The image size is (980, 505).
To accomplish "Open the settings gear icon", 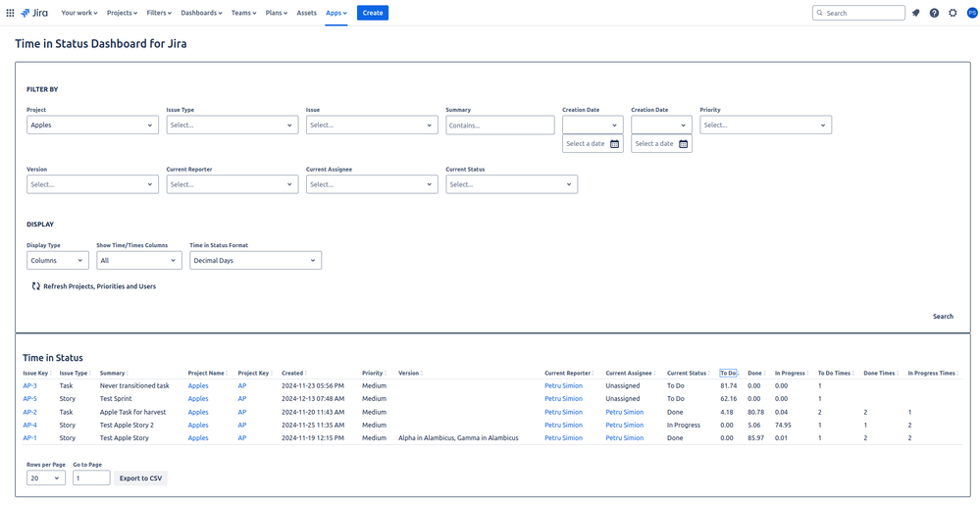I will pyautogui.click(x=953, y=13).
